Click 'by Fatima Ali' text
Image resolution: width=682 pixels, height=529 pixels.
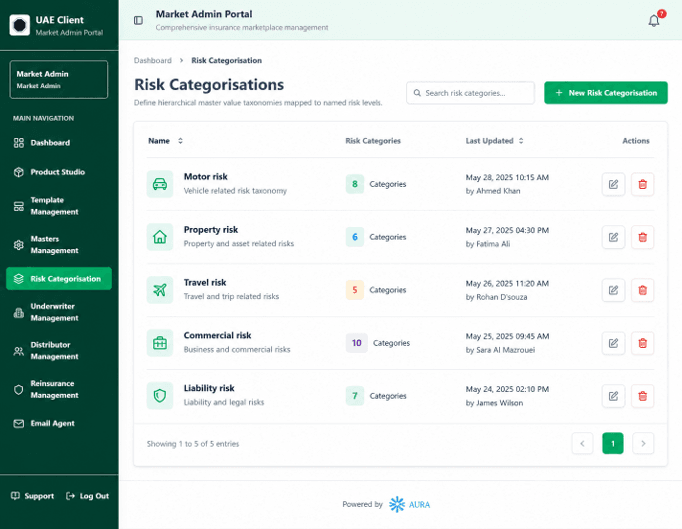488,244
